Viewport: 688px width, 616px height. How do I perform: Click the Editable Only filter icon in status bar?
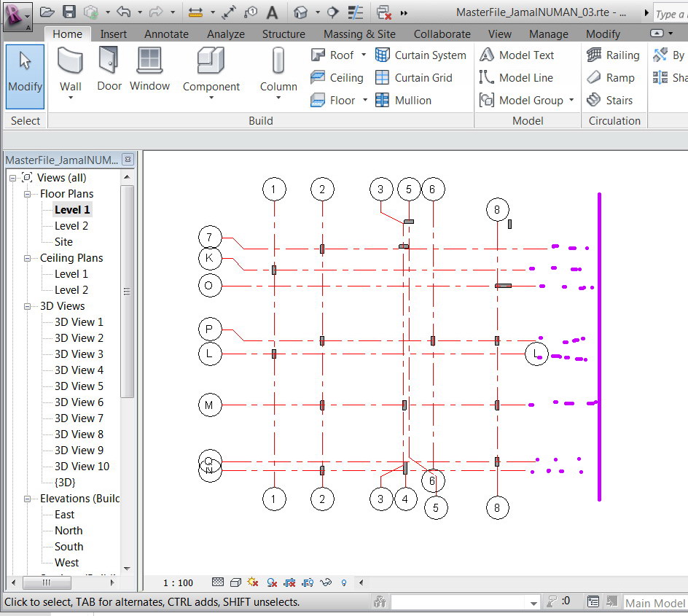552,601
